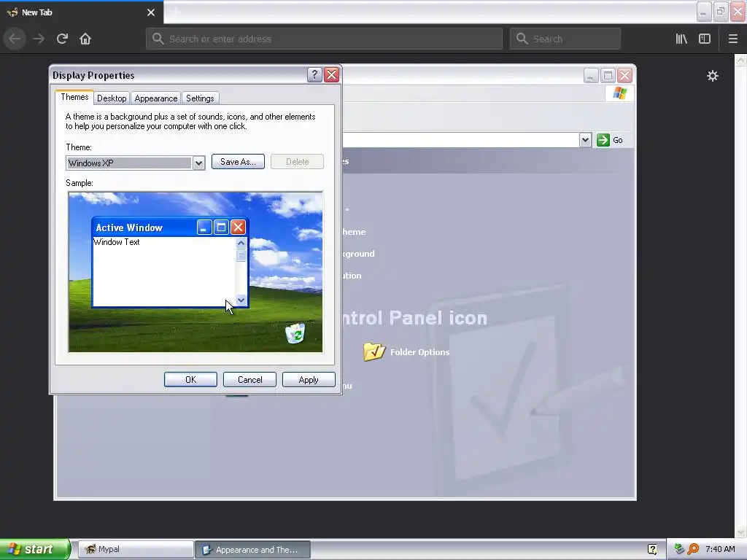Click the Windows flag logo in Control Panel window

620,93
